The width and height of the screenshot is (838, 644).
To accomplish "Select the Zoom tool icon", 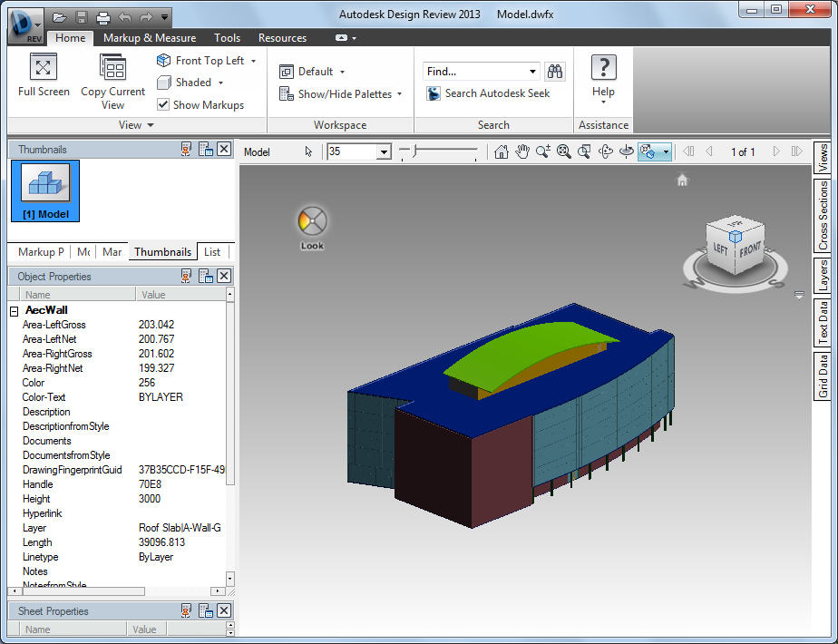I will [x=543, y=151].
